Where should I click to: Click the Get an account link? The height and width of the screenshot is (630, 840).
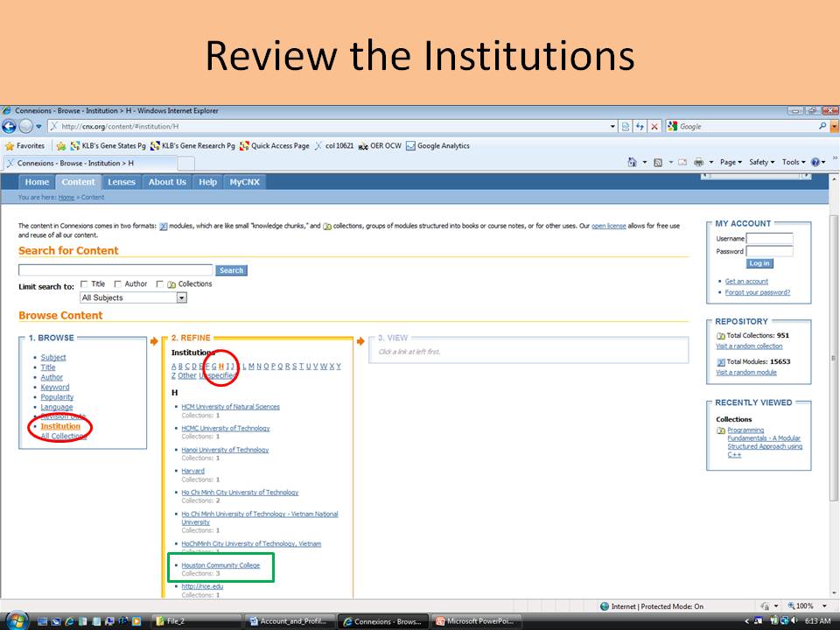click(x=746, y=281)
